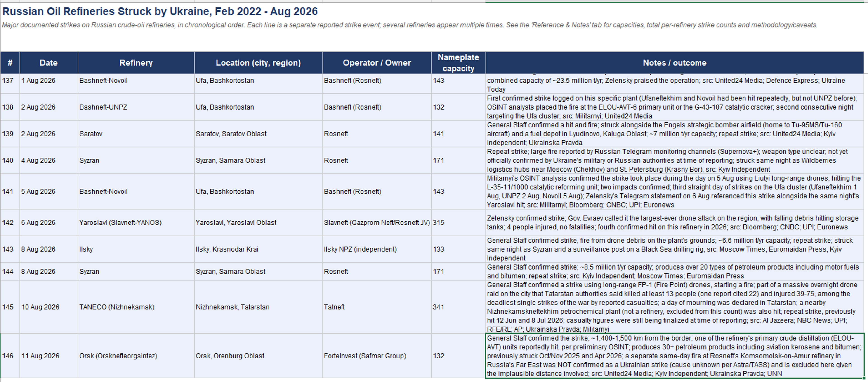
Task: Select the 'Nizhnekamsk, Tatarstan' location cell
Action: tap(258, 307)
